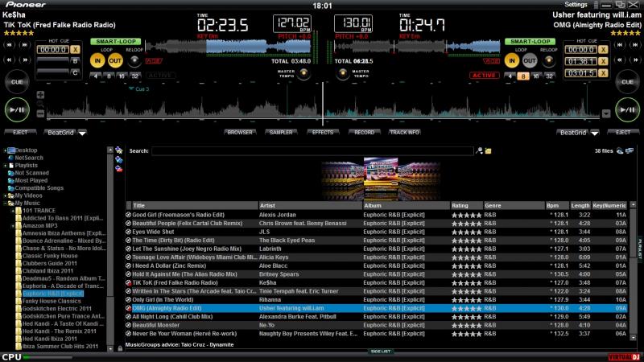Viewport: 644px width, 362px height.
Task: Eject the track from right deck
Action: pyautogui.click(x=623, y=133)
